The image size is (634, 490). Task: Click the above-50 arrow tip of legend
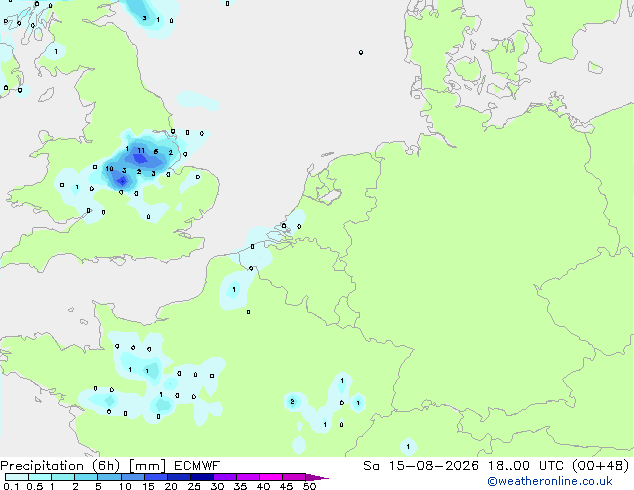click(x=317, y=477)
